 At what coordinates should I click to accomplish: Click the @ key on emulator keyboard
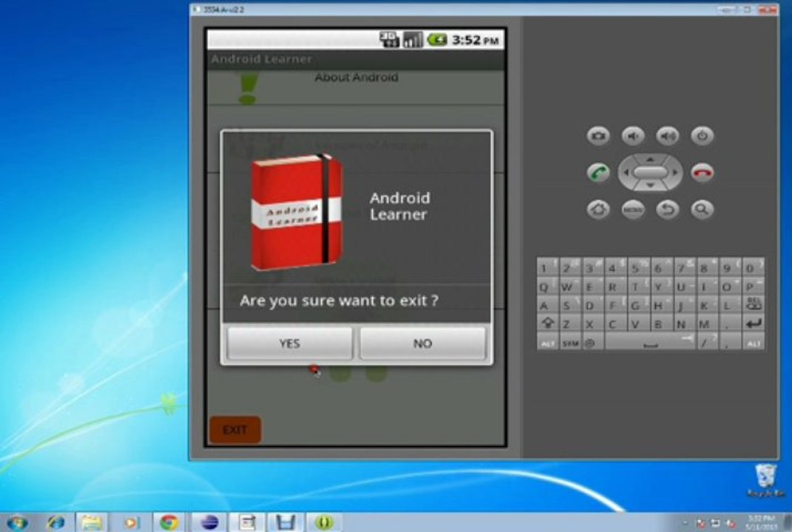[591, 343]
